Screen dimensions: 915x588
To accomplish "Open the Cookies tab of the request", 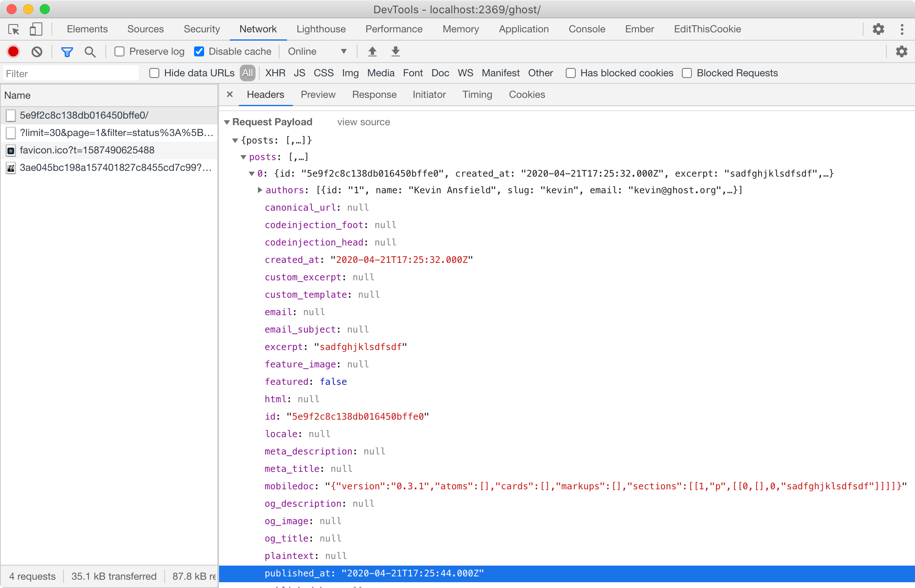I will click(527, 95).
